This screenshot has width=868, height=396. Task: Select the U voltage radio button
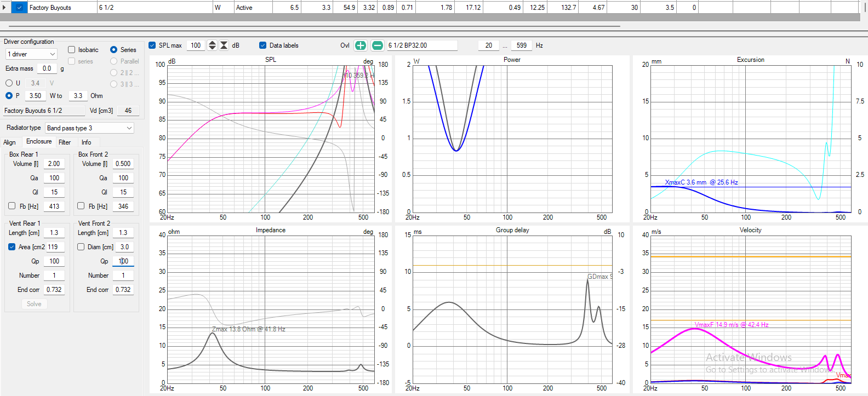9,83
